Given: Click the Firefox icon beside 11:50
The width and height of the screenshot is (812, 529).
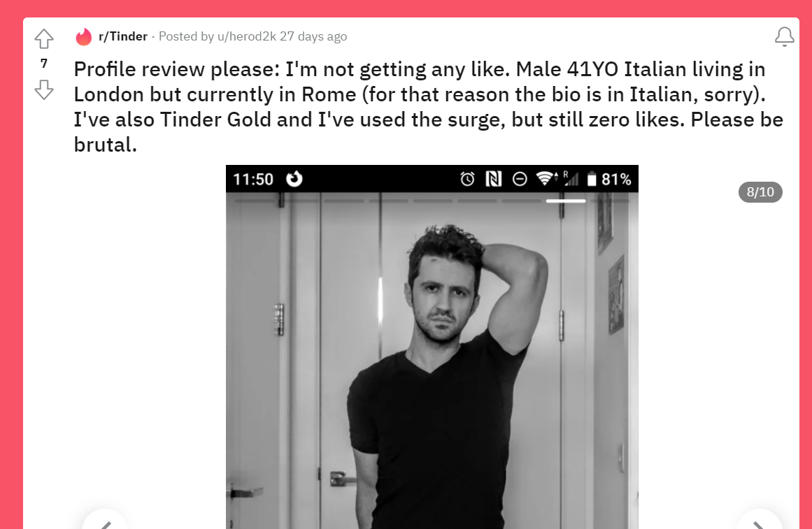Looking at the screenshot, I should tap(294, 179).
